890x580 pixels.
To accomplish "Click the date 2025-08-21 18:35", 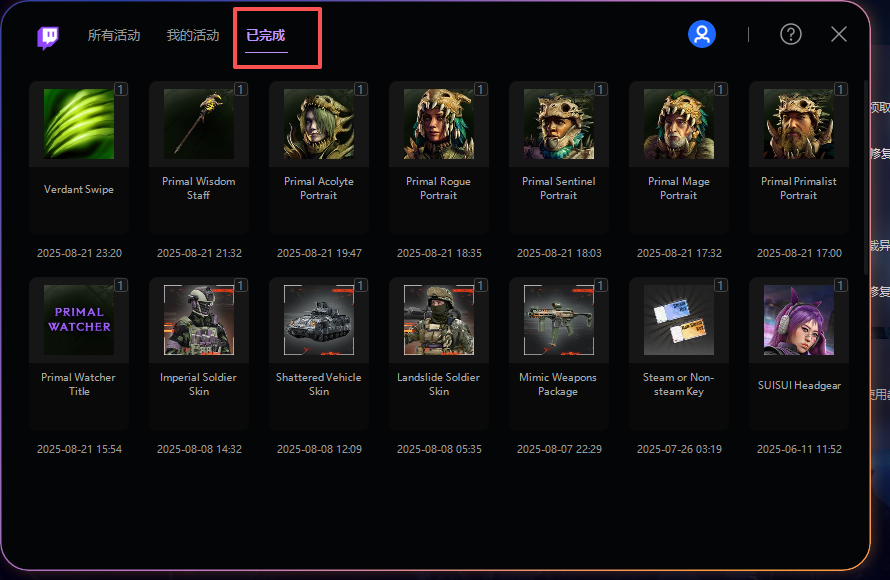I will 439,253.
